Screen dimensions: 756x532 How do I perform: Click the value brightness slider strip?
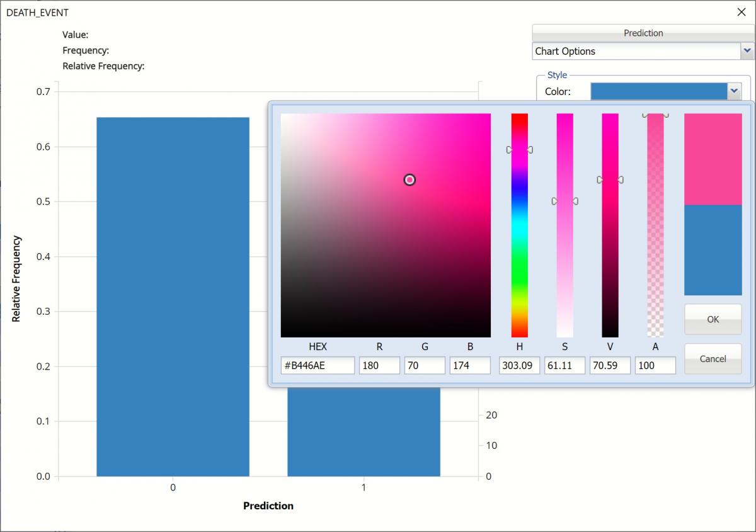pos(610,252)
